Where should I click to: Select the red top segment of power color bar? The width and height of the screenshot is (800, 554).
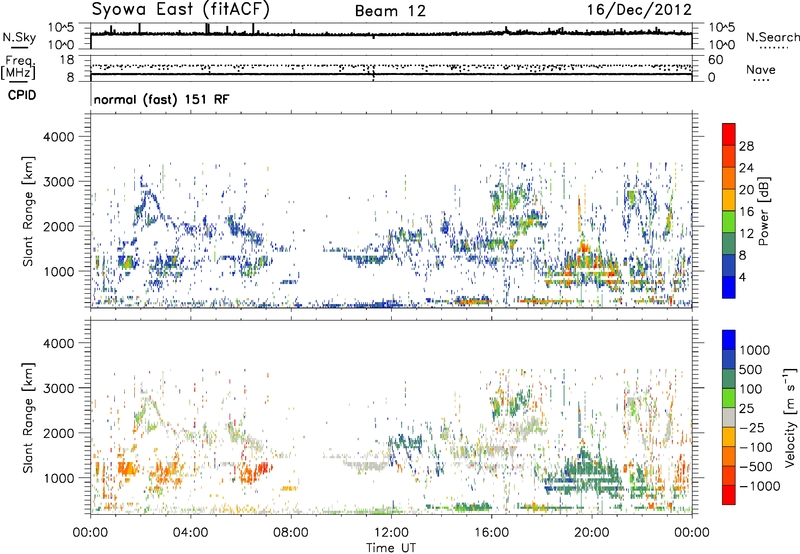coord(729,134)
